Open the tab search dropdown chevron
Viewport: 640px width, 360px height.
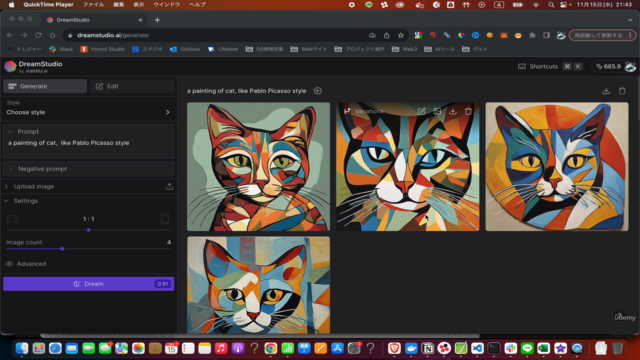tap(630, 20)
